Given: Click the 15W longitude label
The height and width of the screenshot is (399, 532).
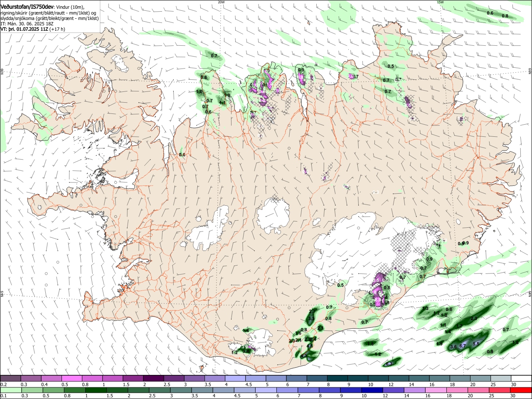Looking at the screenshot, I should tap(440, 2).
